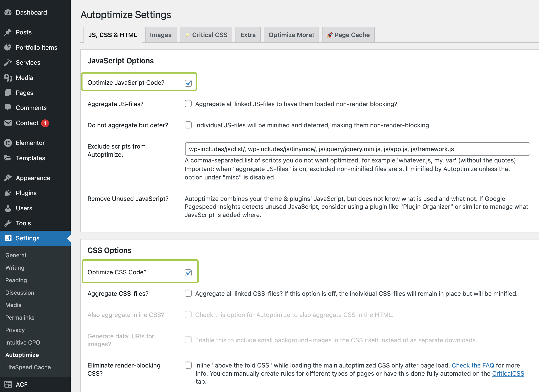
Task: Enable Eliminate render-blocking CSS checkbox
Action: (x=188, y=365)
